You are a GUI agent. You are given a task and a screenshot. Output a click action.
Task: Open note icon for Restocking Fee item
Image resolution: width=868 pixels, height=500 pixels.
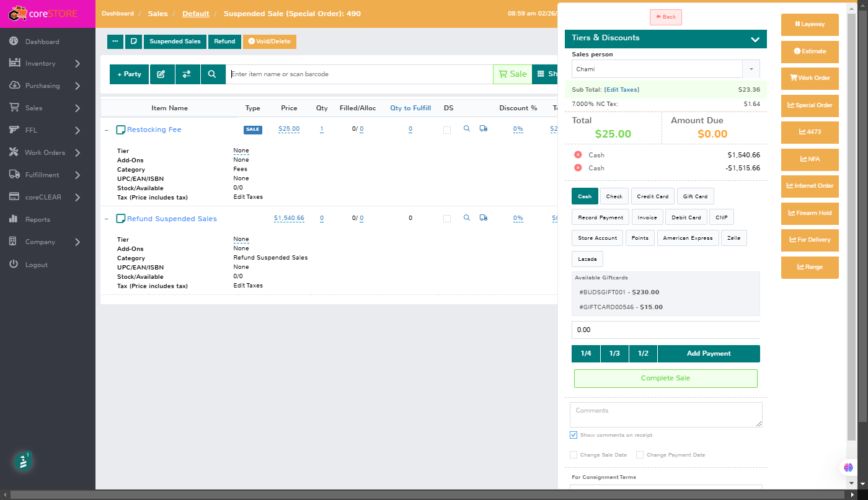121,130
